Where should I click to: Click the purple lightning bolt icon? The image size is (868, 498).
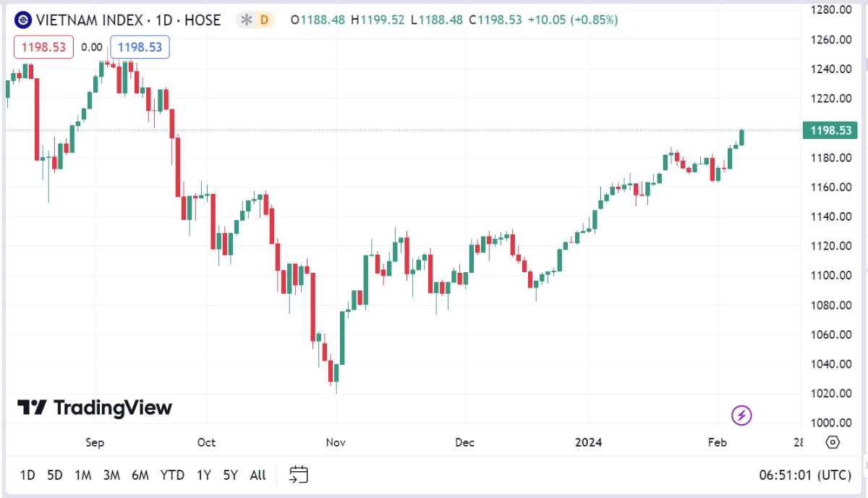click(742, 415)
